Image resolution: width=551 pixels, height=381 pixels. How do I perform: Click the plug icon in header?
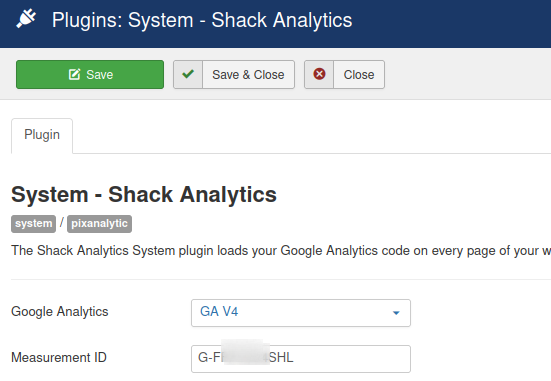tap(26, 19)
